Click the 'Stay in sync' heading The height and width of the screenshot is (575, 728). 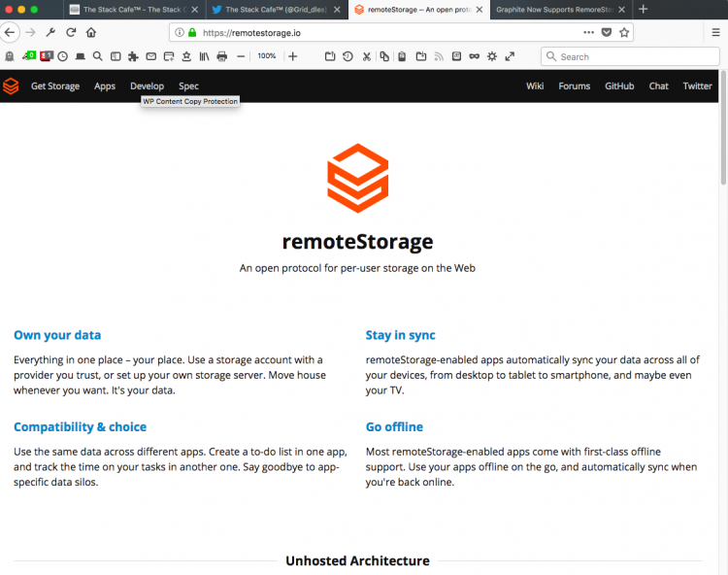point(401,335)
